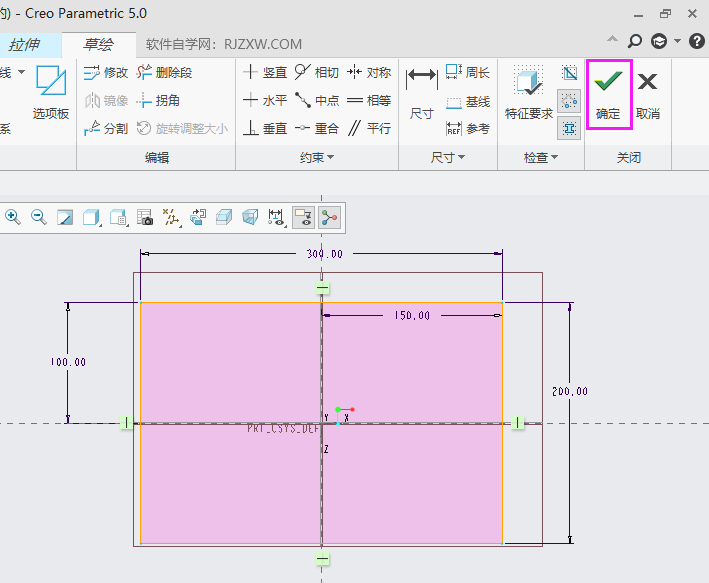The height and width of the screenshot is (583, 709).
Task: Select the 选项板 palette tool
Action: (50, 93)
